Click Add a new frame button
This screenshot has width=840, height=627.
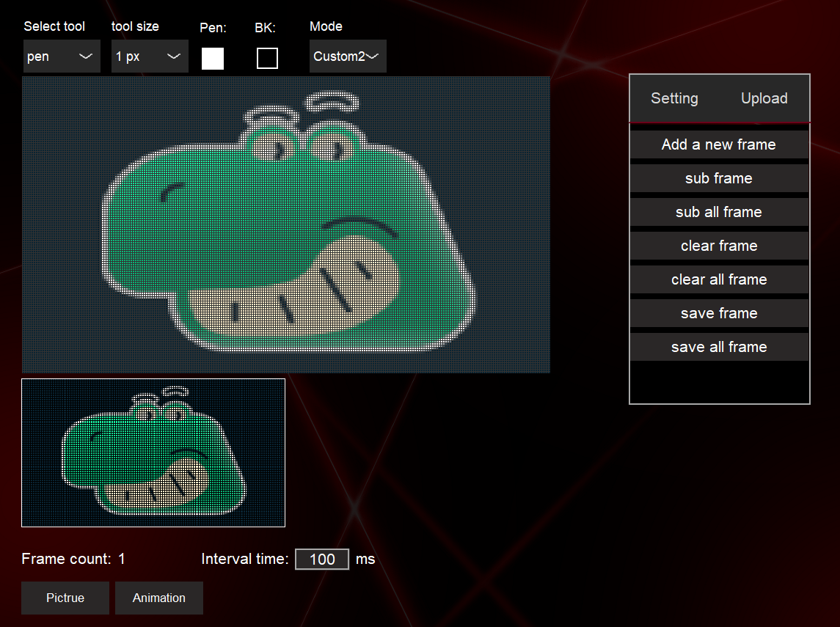[x=719, y=144]
